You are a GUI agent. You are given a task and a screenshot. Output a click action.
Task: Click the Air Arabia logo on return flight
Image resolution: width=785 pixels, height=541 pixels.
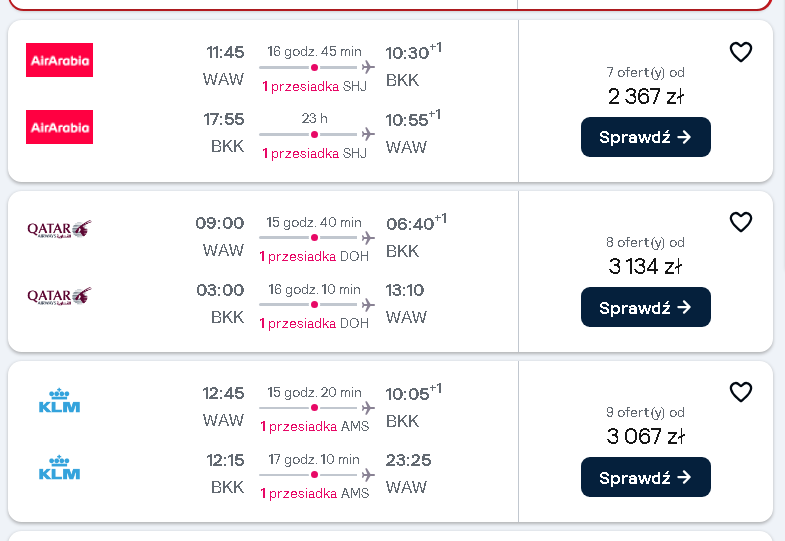click(x=59, y=127)
